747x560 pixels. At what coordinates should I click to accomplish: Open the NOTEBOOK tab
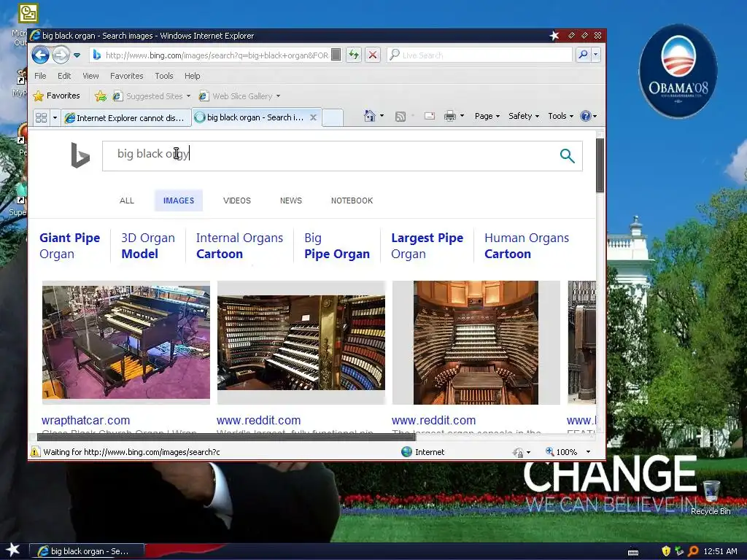click(352, 201)
